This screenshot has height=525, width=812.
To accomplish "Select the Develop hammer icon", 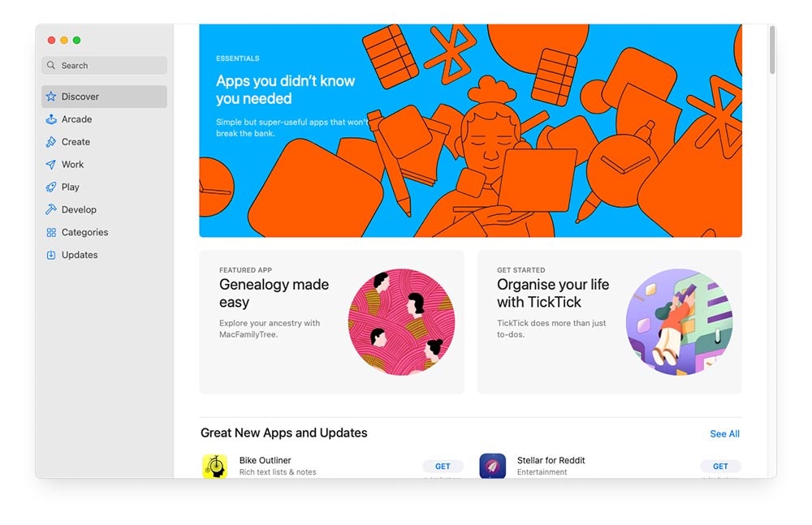I will tap(50, 209).
